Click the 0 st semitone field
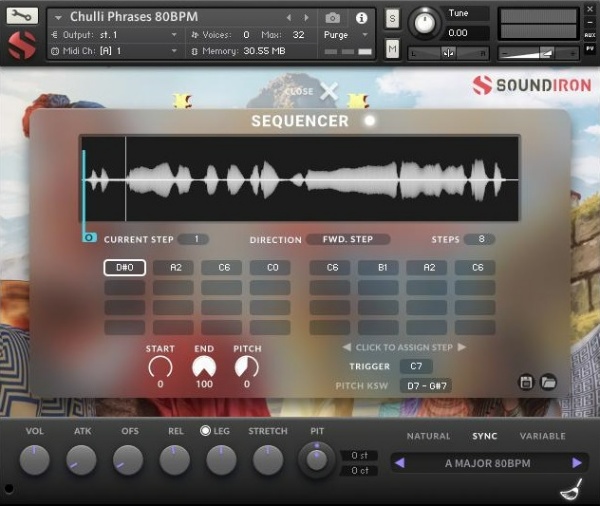This screenshot has height=506, width=600. click(x=359, y=455)
